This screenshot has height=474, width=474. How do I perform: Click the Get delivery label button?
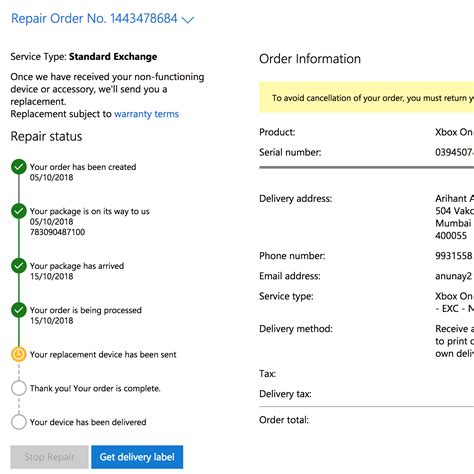coord(137,457)
